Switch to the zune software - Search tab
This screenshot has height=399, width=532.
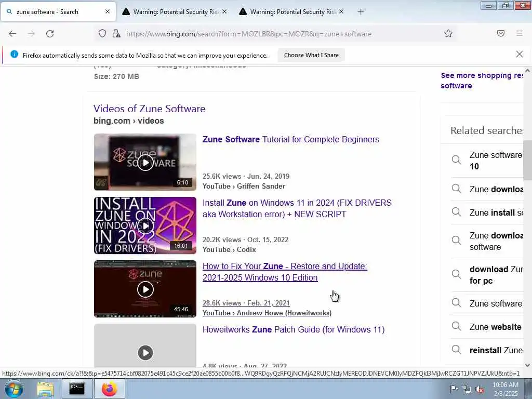pyautogui.click(x=58, y=11)
